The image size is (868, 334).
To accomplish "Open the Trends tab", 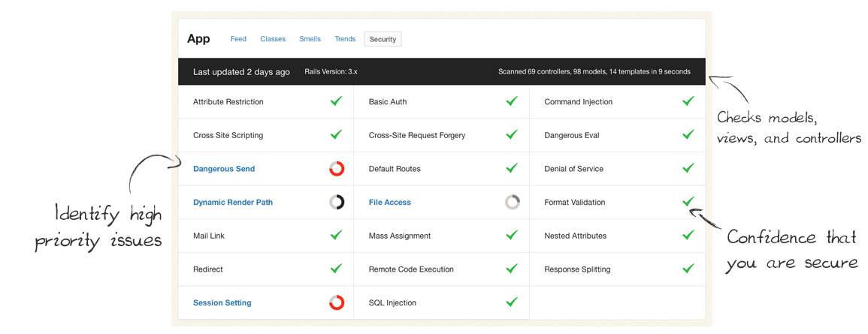I will click(x=345, y=39).
